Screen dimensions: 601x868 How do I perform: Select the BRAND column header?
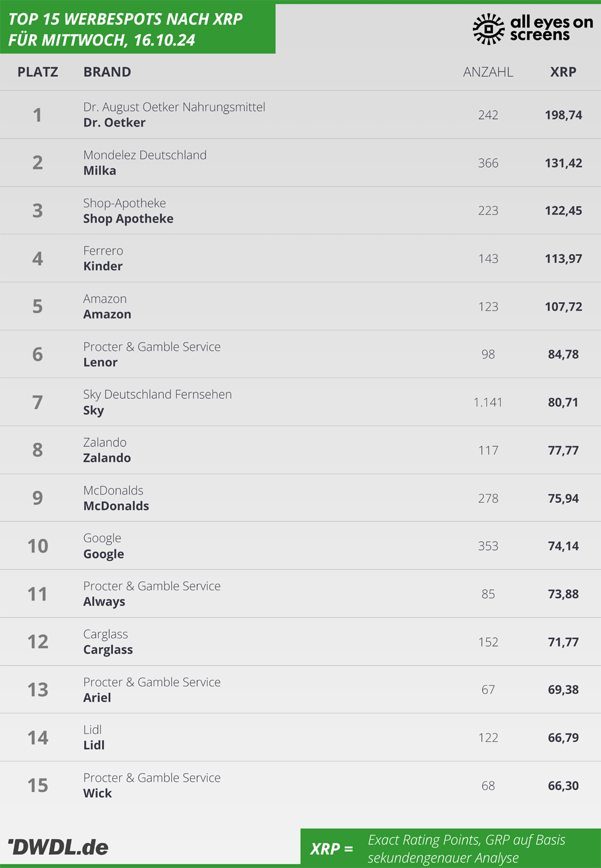tap(107, 72)
